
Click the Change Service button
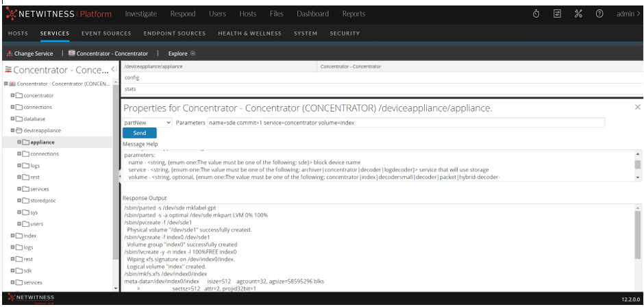tap(30, 53)
